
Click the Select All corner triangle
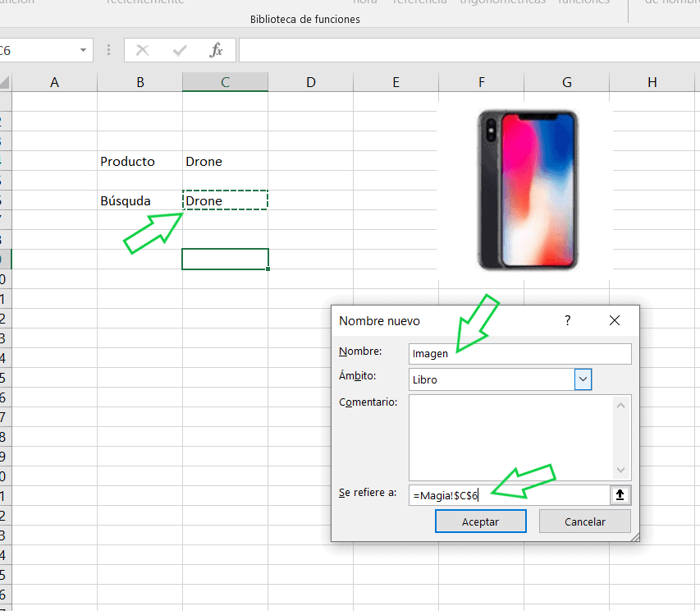coord(5,82)
